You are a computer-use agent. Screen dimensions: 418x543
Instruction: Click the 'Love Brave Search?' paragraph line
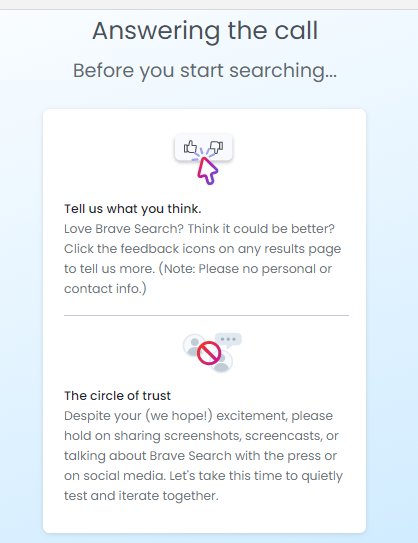(199, 229)
